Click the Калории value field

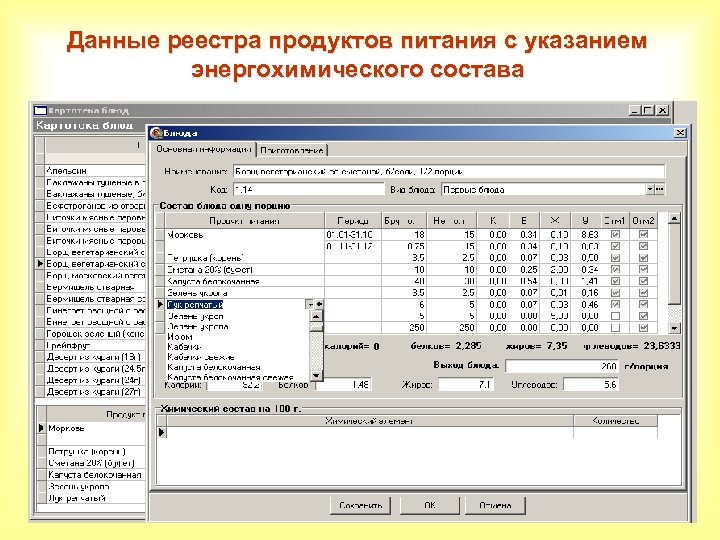coord(234,384)
